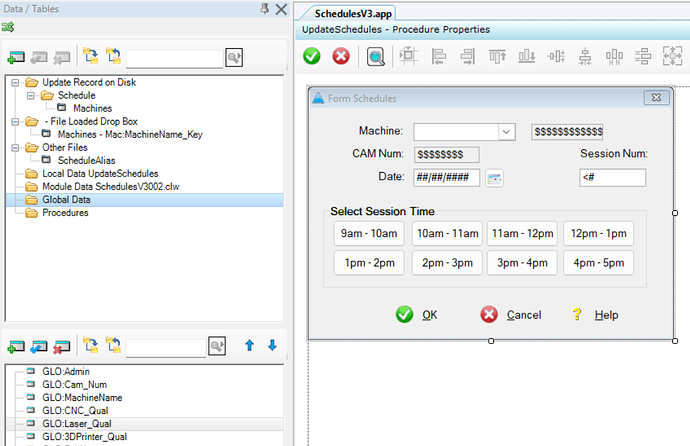The height and width of the screenshot is (446, 690).
Task: Click the Session Num entry field
Action: 613,178
